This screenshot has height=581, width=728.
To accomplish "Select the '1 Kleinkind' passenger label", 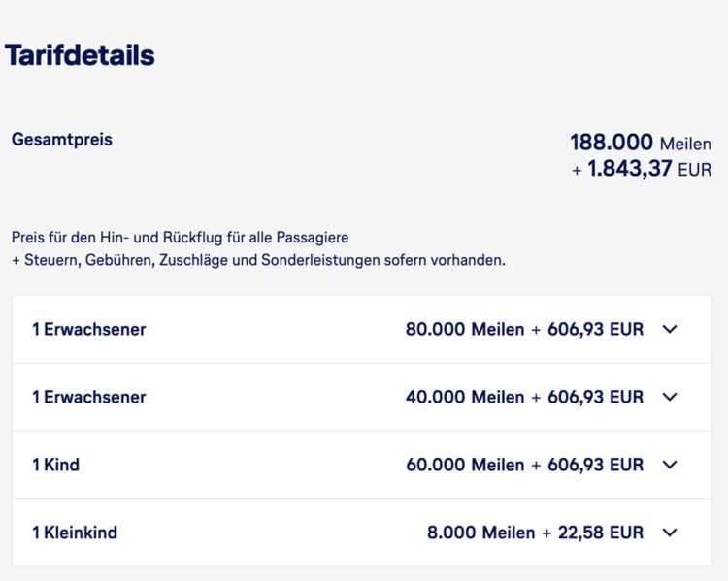I will [x=75, y=533].
